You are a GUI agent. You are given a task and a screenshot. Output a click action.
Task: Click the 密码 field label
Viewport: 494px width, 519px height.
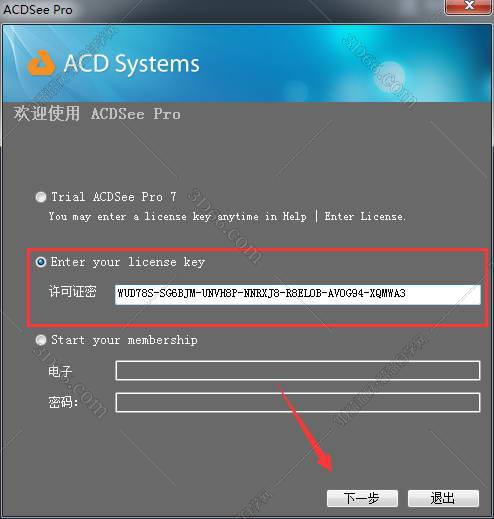pos(63,402)
